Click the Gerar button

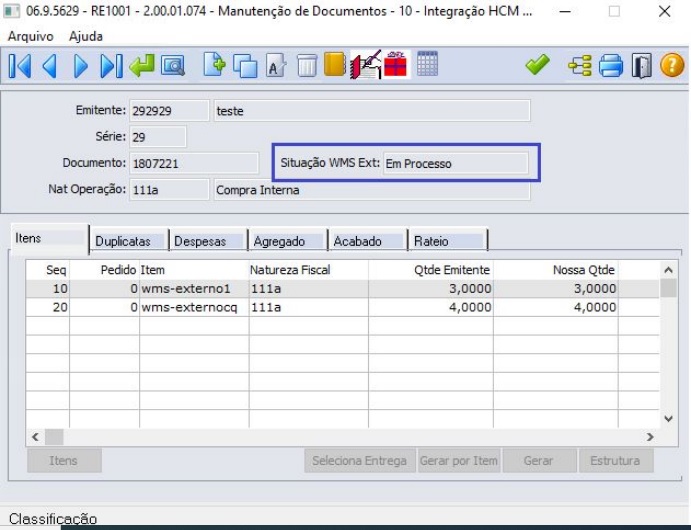tap(539, 461)
